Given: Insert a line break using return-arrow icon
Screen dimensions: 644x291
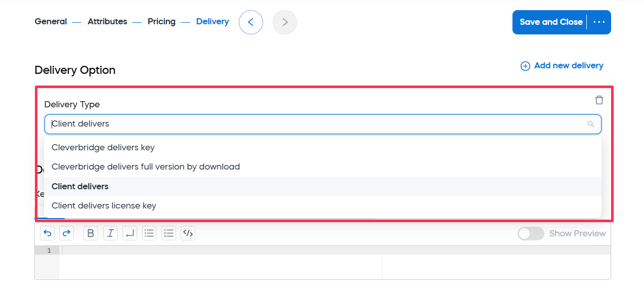Looking at the screenshot, I should coord(130,233).
